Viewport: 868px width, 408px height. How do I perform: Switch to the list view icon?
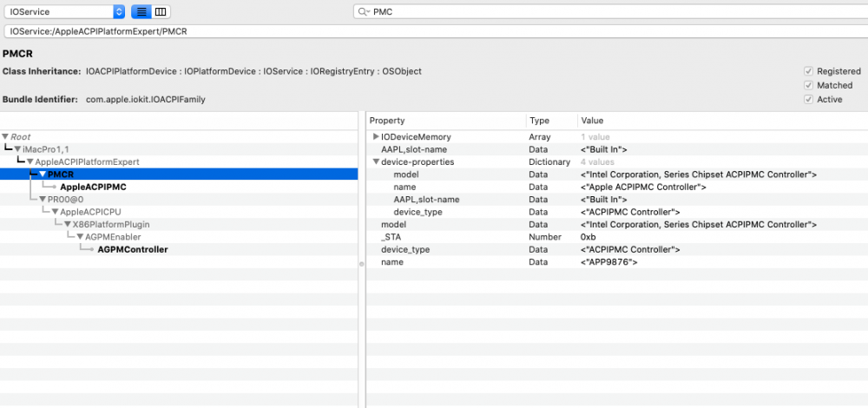tap(141, 11)
